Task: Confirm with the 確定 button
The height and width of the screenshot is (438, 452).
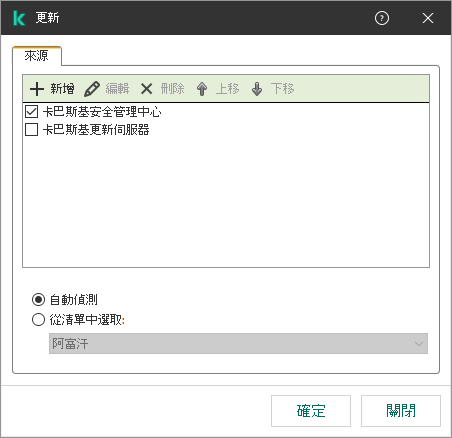Action: (311, 411)
